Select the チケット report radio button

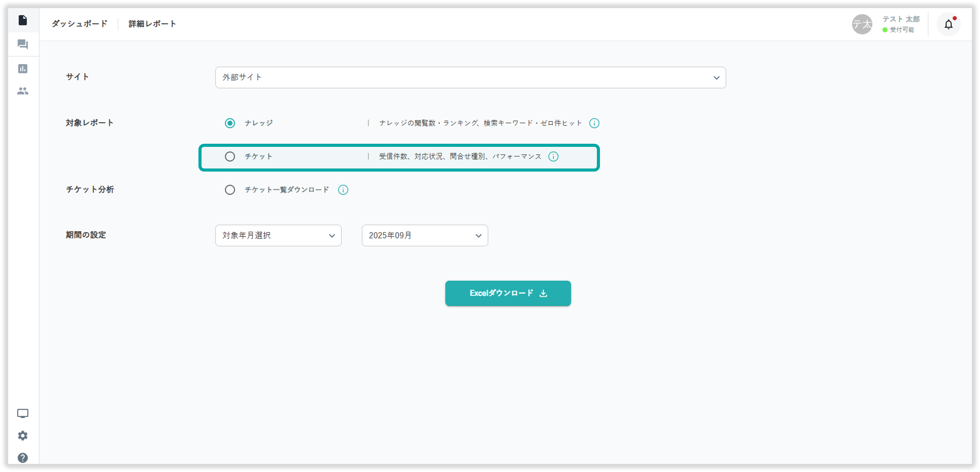(x=230, y=157)
